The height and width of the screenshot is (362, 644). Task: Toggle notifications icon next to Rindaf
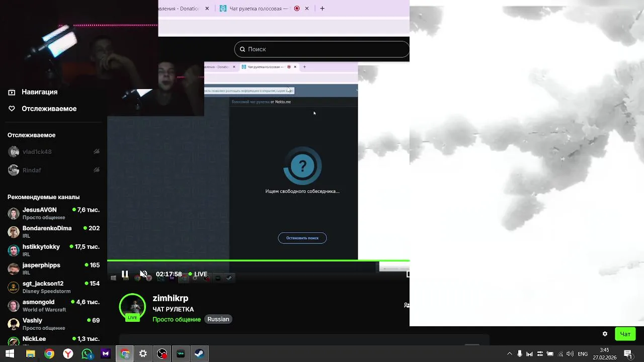click(97, 170)
